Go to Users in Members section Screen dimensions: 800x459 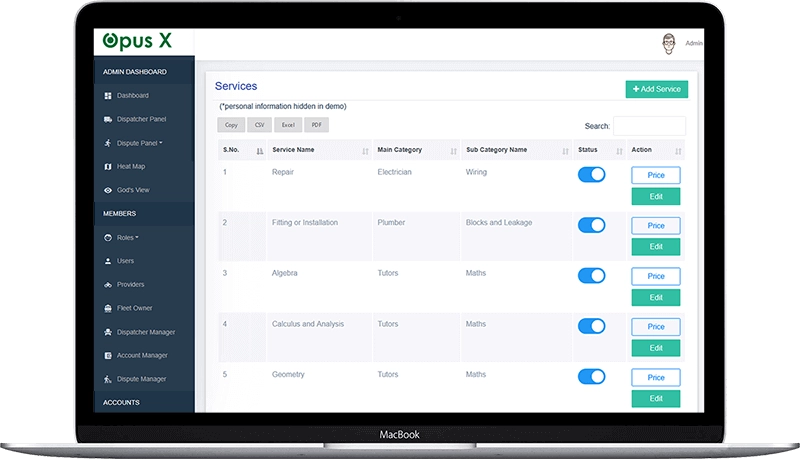(125, 261)
